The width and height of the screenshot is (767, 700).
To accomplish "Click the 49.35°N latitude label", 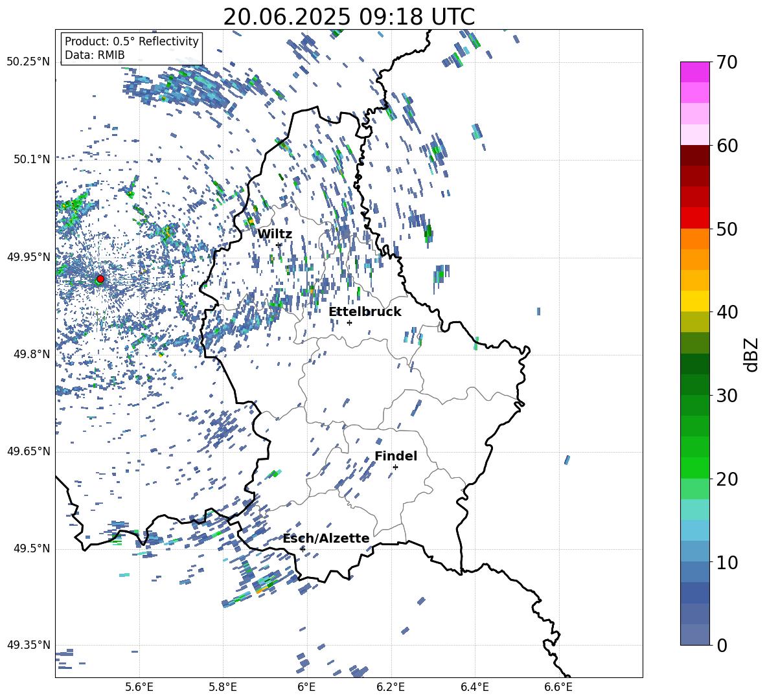I will (29, 645).
